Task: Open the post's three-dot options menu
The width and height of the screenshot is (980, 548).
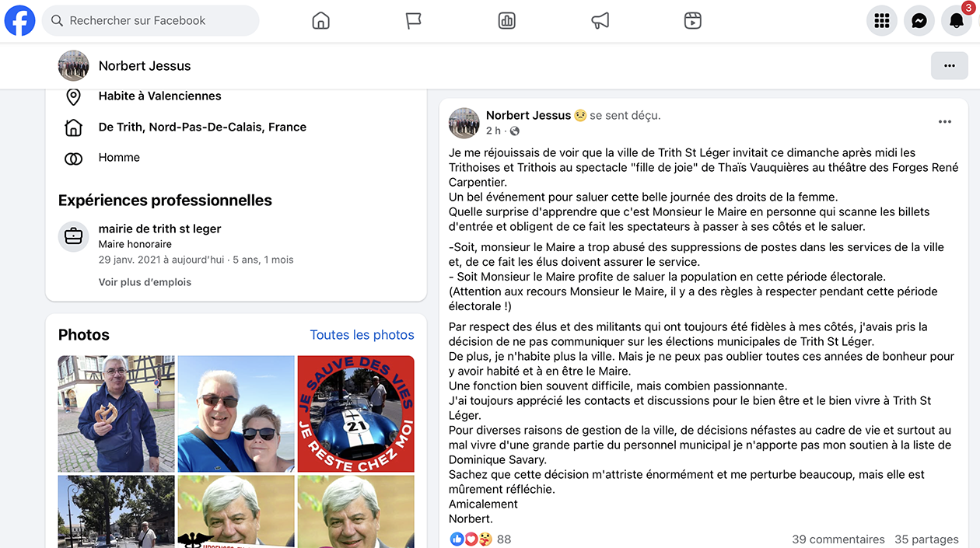Action: tap(945, 122)
